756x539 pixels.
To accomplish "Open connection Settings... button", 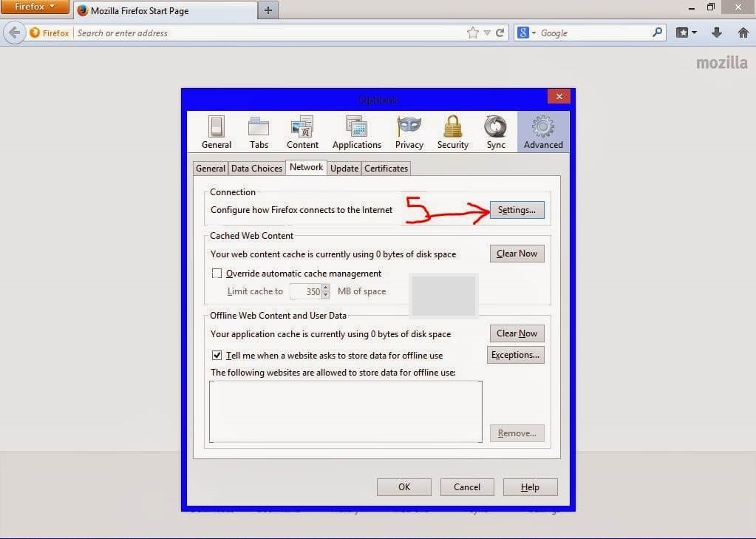I will pos(517,210).
